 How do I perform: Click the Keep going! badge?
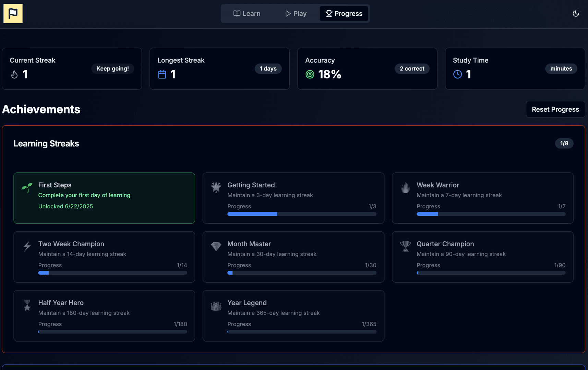pos(112,69)
